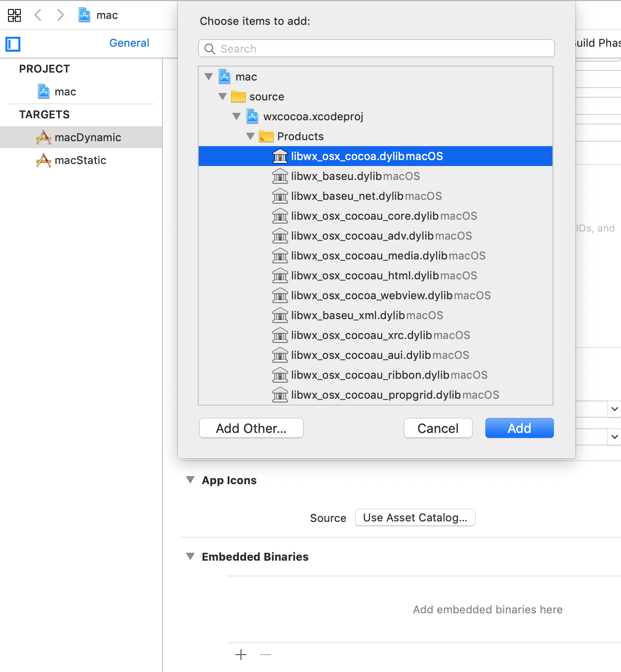Click Add Other... button
This screenshot has height=672, width=621.
tap(251, 428)
